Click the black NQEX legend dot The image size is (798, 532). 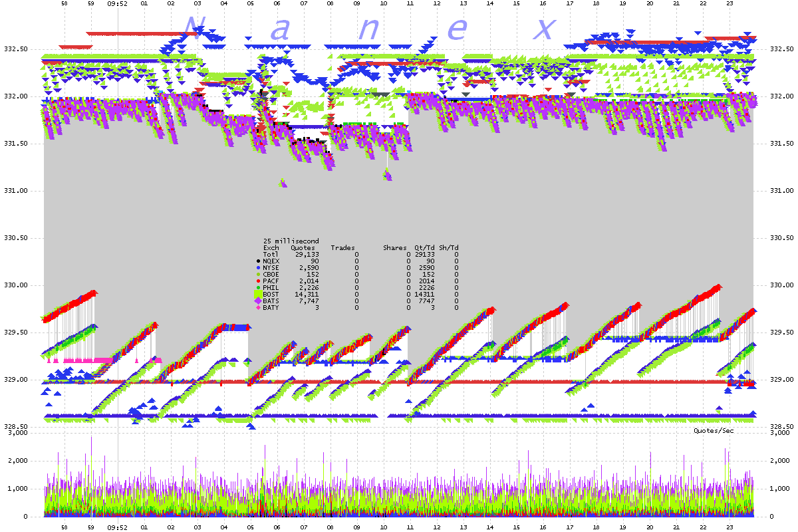coord(258,261)
